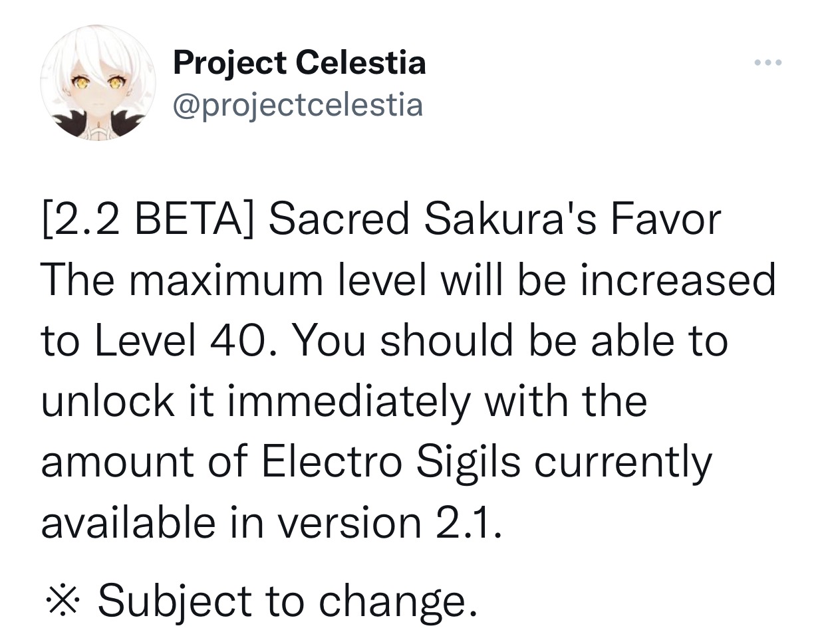Screen dimensions: 826x644
Task: Click the Project Celestia display name
Action: [299, 63]
